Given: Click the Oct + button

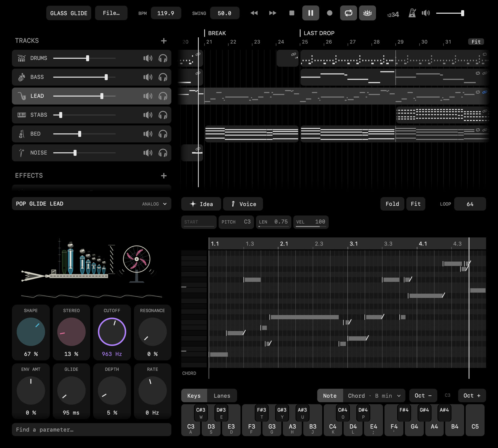Looking at the screenshot, I should pos(472,396).
